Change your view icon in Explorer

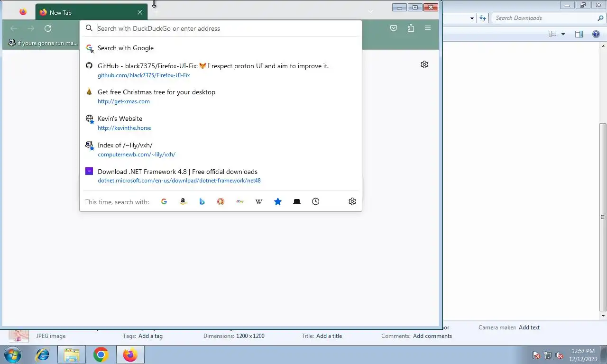553,34
